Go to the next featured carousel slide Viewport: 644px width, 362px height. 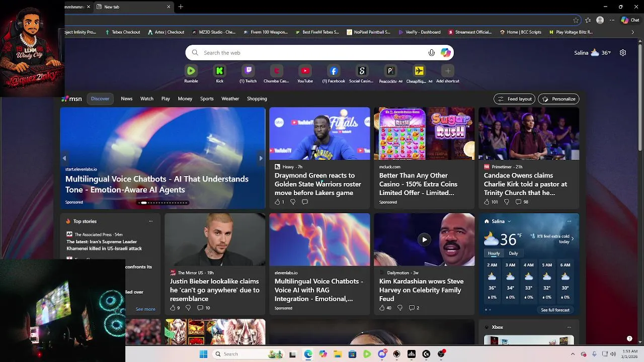tap(261, 158)
